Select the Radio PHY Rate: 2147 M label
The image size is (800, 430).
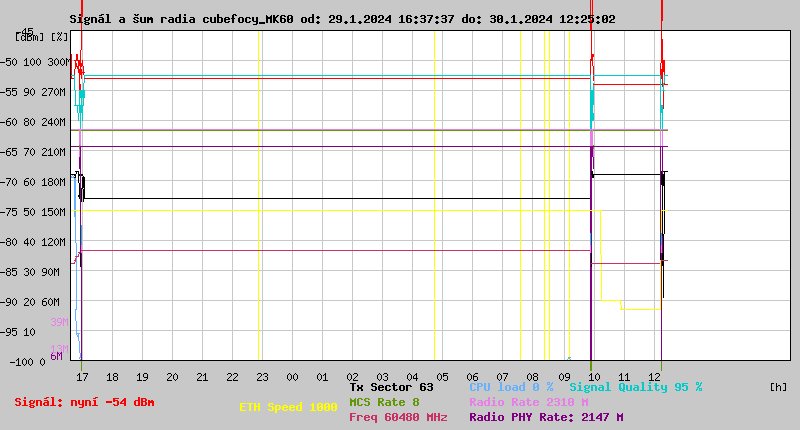[546, 417]
